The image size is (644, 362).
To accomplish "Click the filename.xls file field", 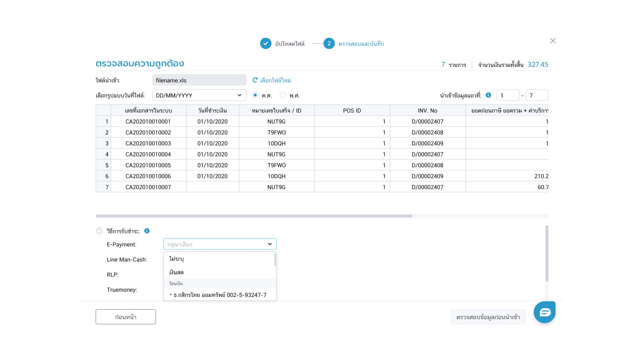I will (x=199, y=80).
